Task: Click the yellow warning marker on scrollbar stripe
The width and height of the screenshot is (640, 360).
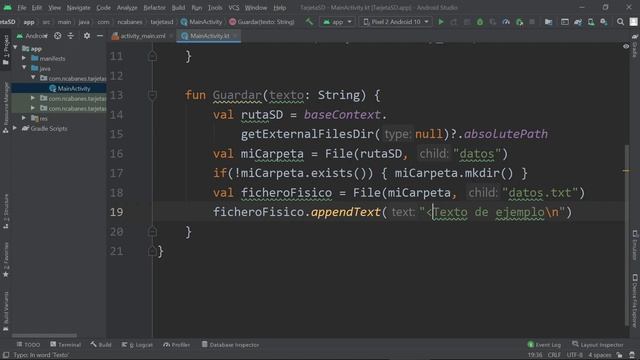Action: (x=626, y=171)
